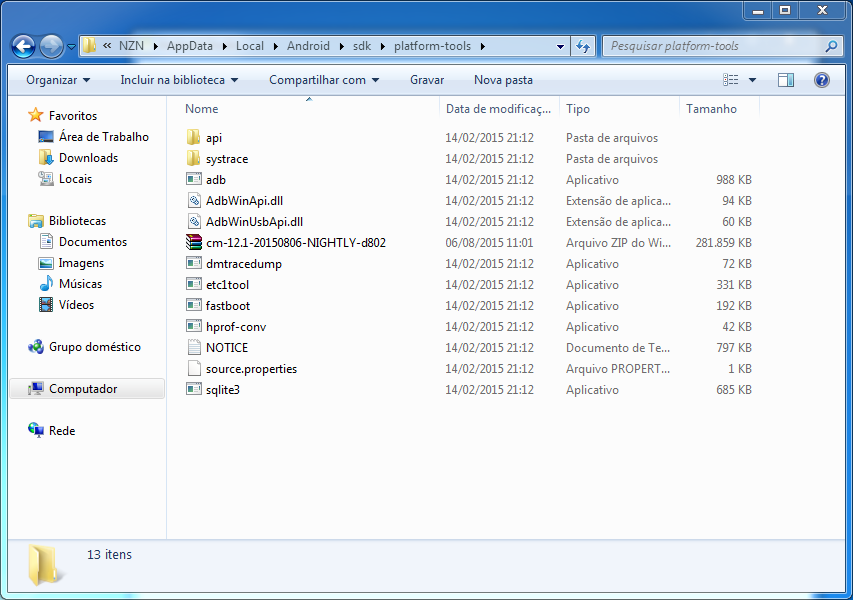The width and height of the screenshot is (853, 600).
Task: Click the change view mode icon
Action: [x=731, y=80]
